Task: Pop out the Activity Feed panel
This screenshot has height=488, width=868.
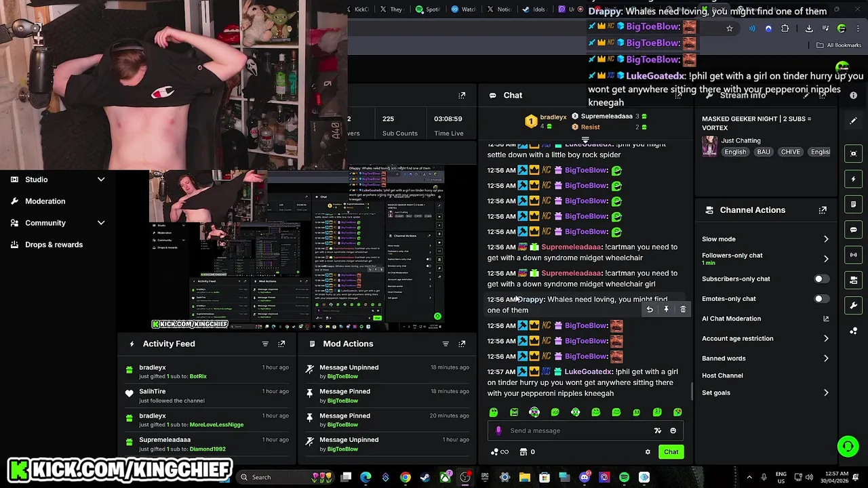Action: (281, 344)
